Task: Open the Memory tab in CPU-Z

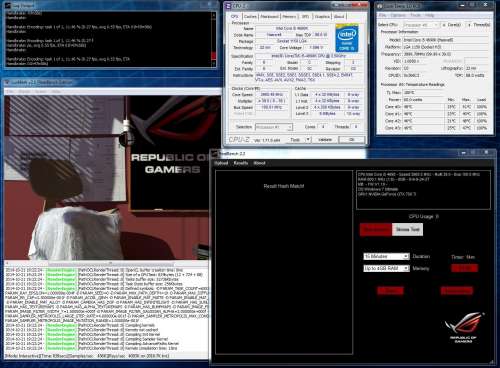Action: pyautogui.click(x=289, y=16)
